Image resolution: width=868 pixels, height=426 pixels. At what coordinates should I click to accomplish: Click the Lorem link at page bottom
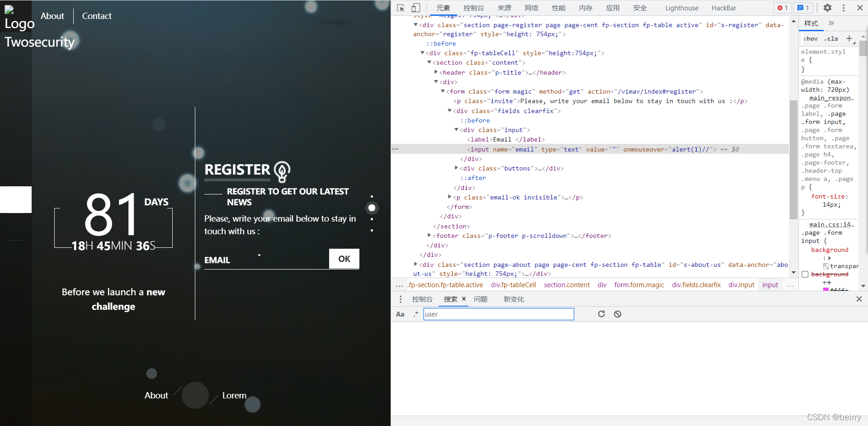coord(234,395)
